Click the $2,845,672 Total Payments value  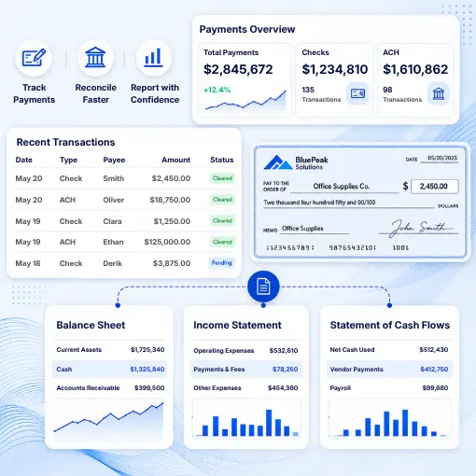point(238,69)
